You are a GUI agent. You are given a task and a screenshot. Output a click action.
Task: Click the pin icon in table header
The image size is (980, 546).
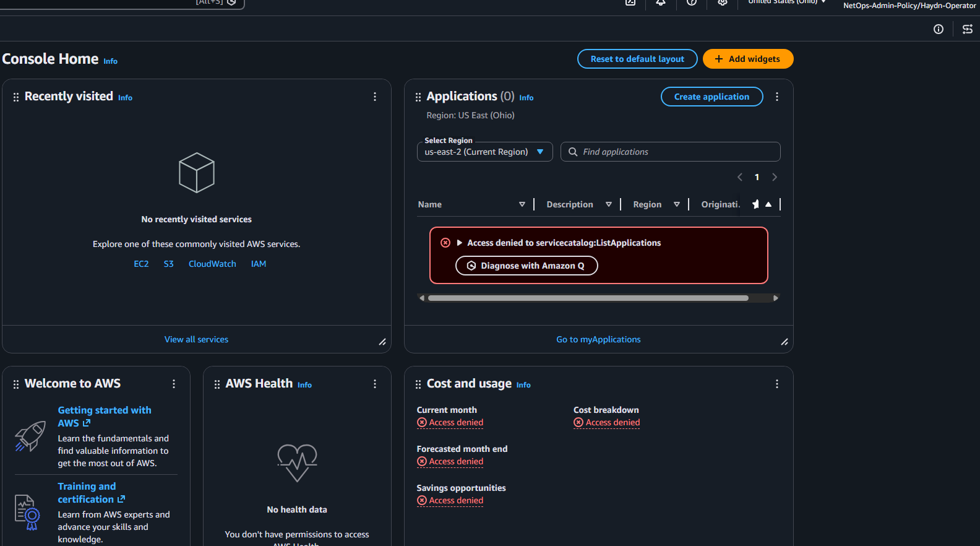point(755,204)
